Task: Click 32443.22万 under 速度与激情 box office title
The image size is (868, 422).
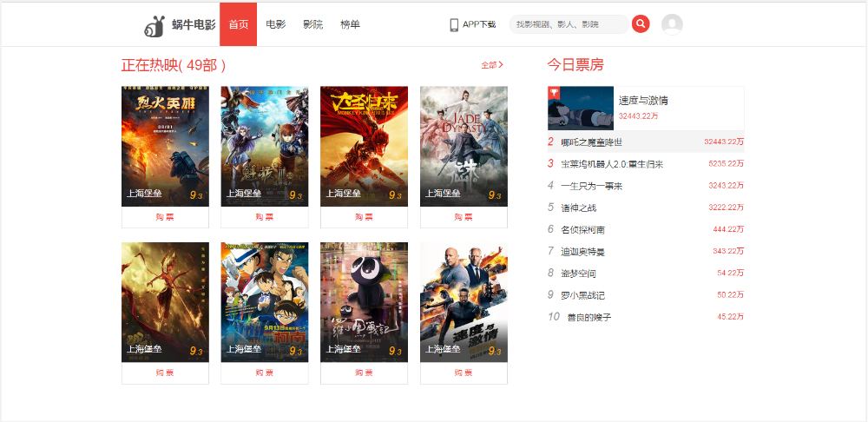Action: point(638,115)
